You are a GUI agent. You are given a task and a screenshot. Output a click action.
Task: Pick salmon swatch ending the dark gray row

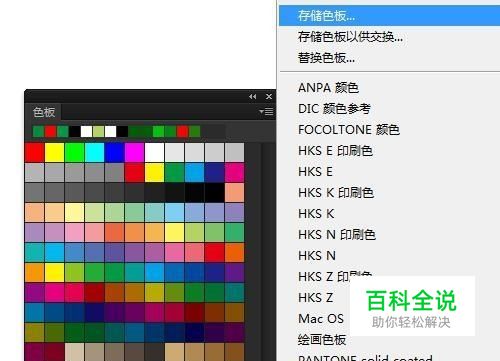(x=234, y=193)
